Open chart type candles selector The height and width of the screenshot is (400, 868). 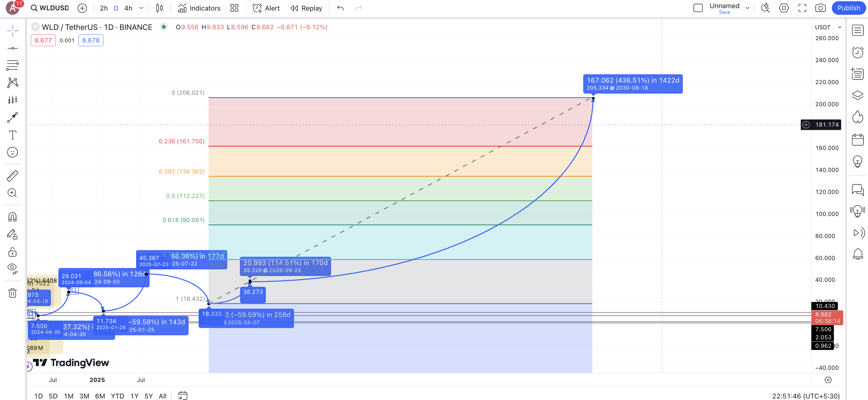point(159,8)
